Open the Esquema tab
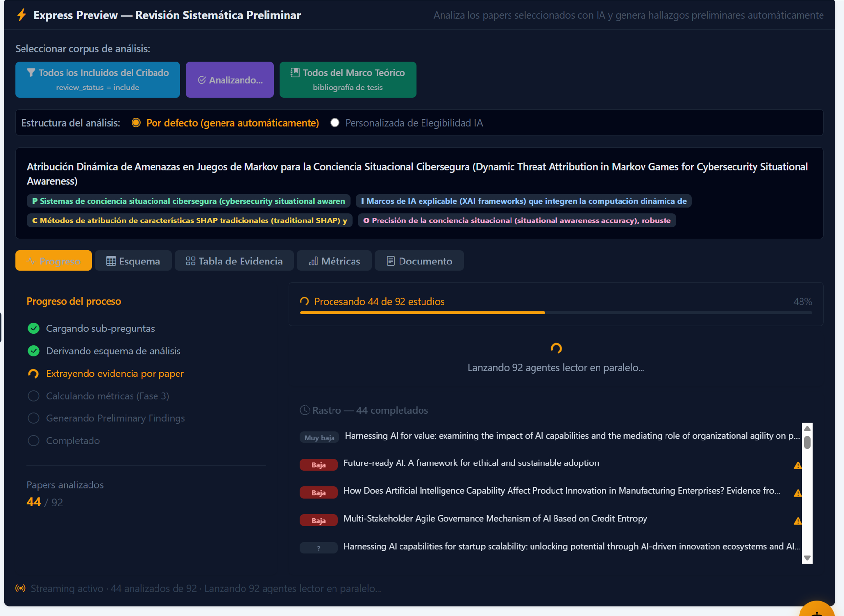Screen dimensions: 844x616 click(133, 261)
